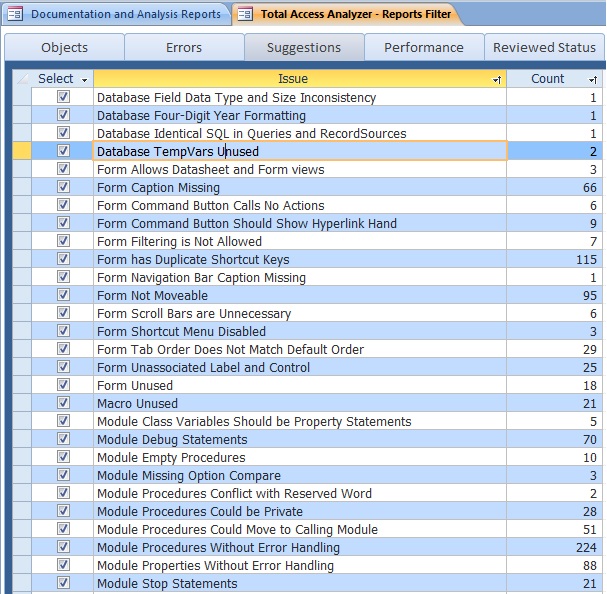
Task: Select 'Form Shortcut Menu Disabled' issue
Action: pyautogui.click(x=181, y=331)
